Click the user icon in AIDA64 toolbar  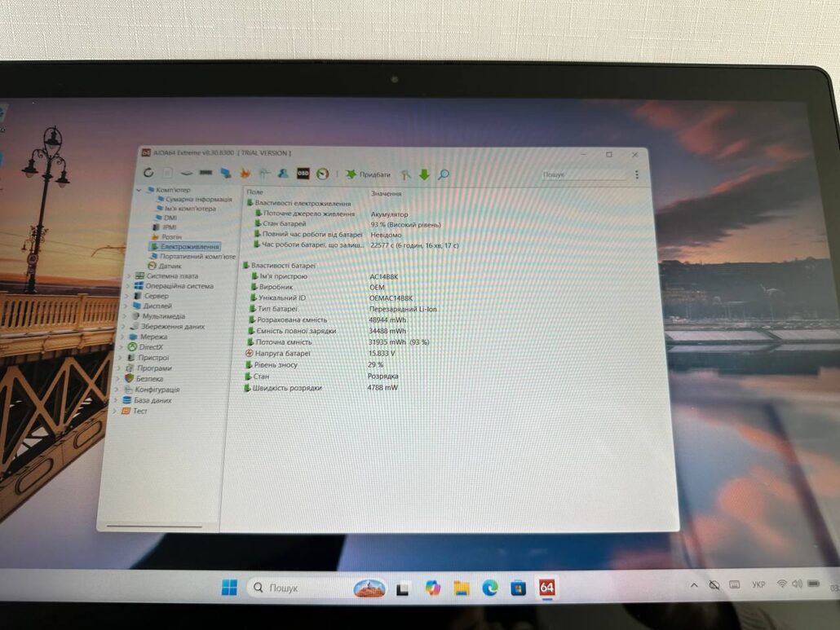click(283, 174)
